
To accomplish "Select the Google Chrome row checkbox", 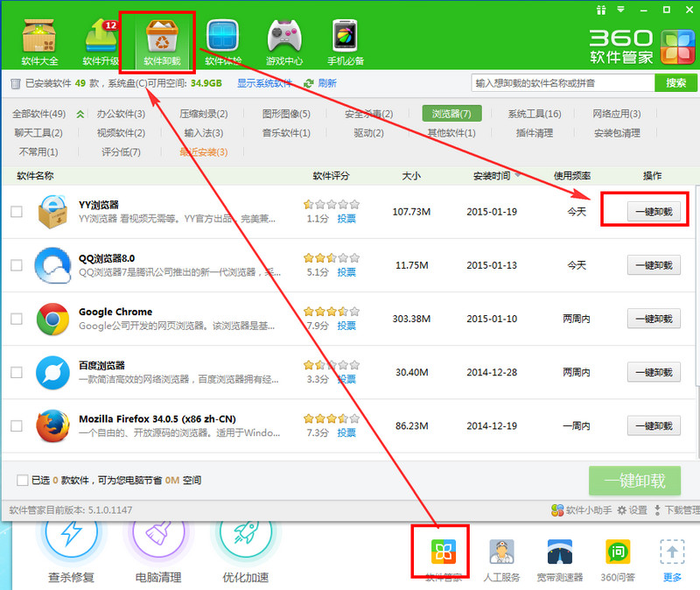I will 17,319.
